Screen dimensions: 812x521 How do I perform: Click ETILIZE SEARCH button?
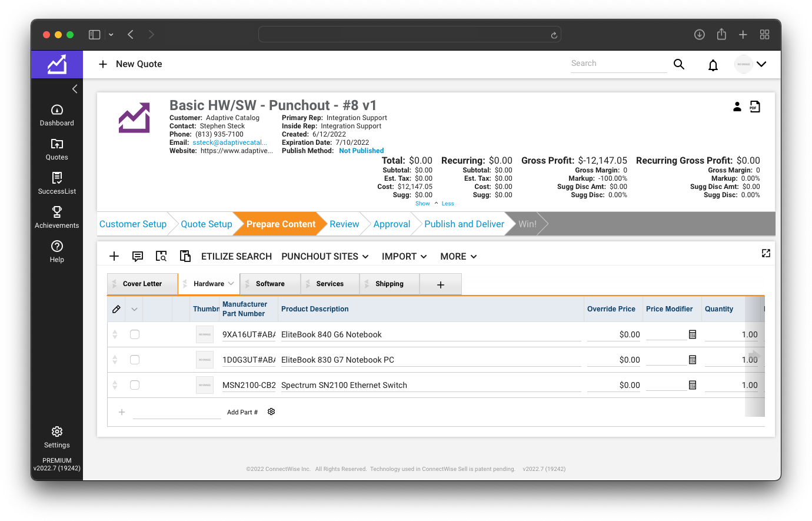pos(237,257)
